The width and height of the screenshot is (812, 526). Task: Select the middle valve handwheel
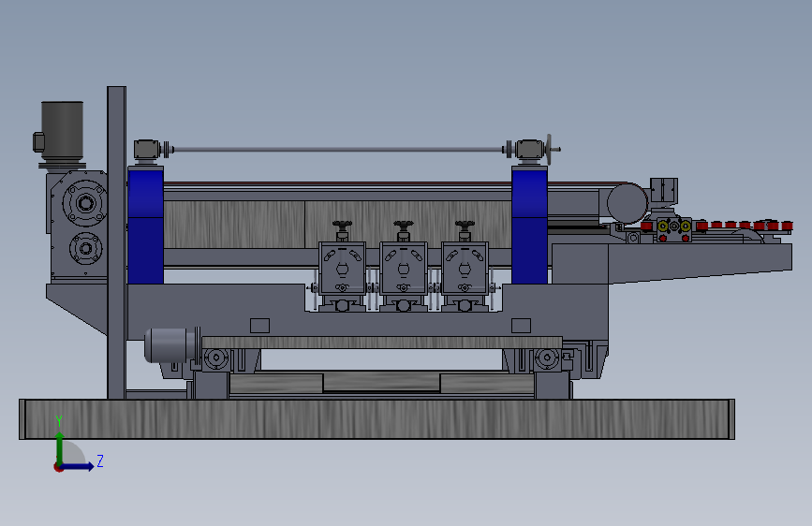point(404,225)
